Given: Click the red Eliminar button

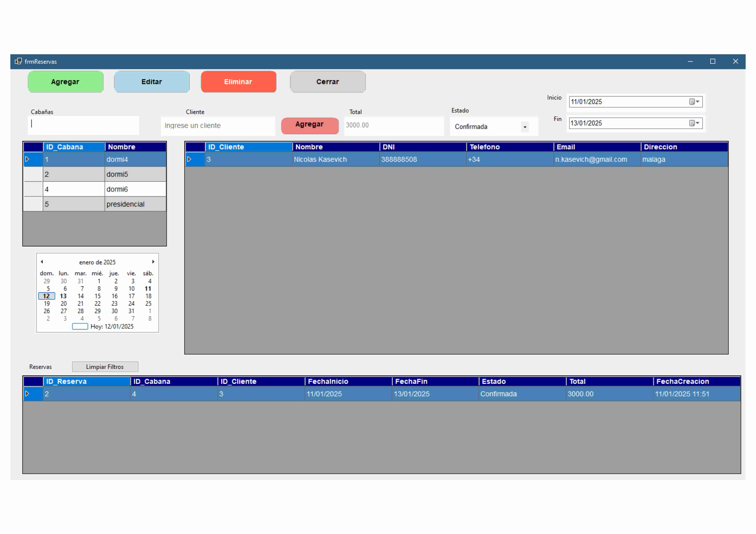Looking at the screenshot, I should (x=238, y=82).
